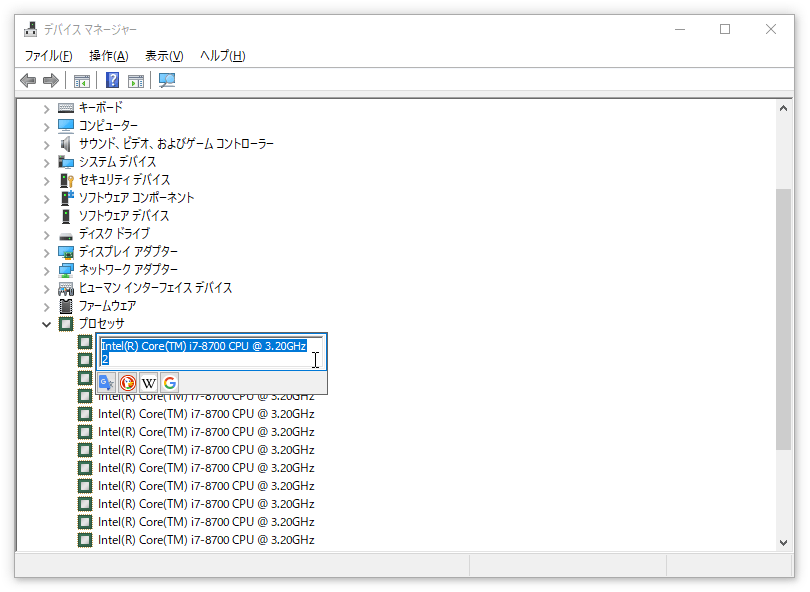Click the Device Manager title bar app icon
The height and width of the screenshot is (592, 810).
(30, 29)
